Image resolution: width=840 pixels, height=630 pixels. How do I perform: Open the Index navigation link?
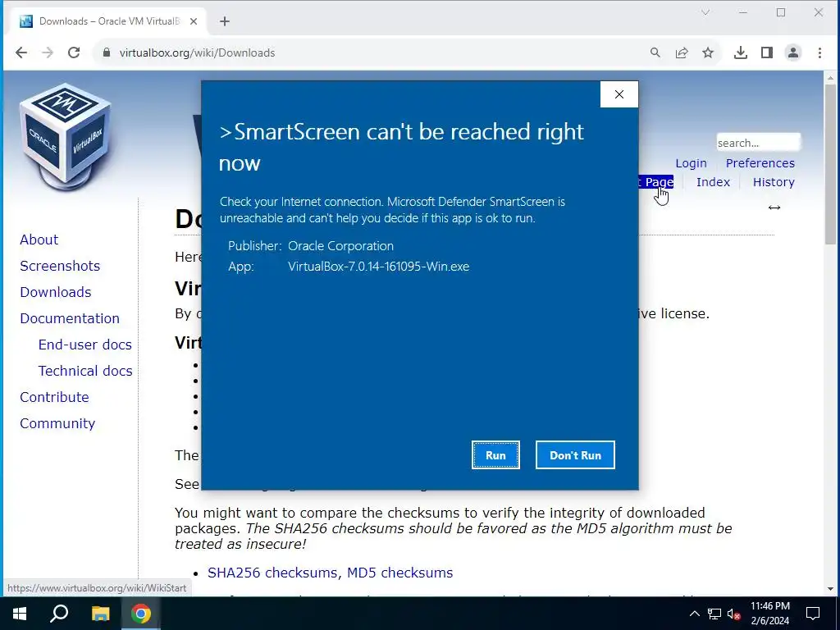(713, 182)
